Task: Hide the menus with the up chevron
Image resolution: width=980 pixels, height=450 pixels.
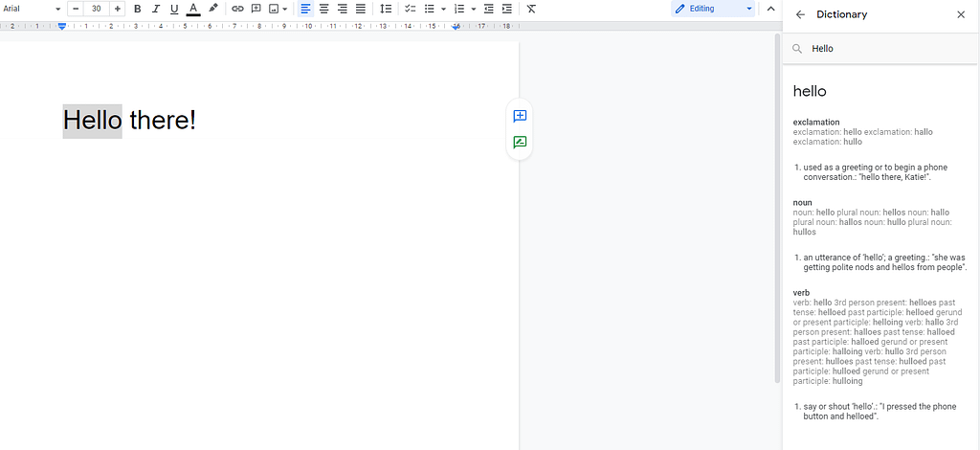Action: 770,9
